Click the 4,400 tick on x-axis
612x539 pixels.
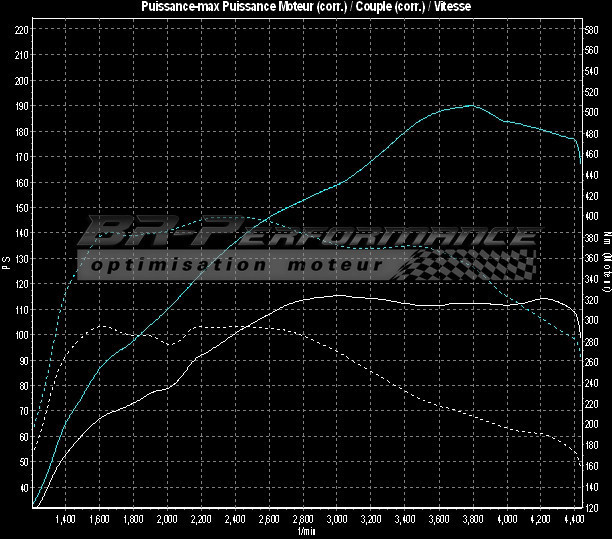click(574, 520)
